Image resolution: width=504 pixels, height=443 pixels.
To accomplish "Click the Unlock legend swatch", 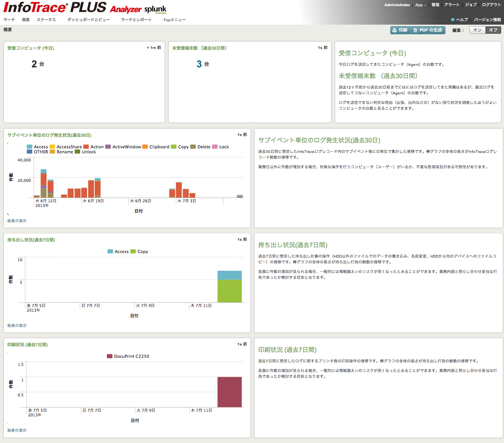I will 77,152.
